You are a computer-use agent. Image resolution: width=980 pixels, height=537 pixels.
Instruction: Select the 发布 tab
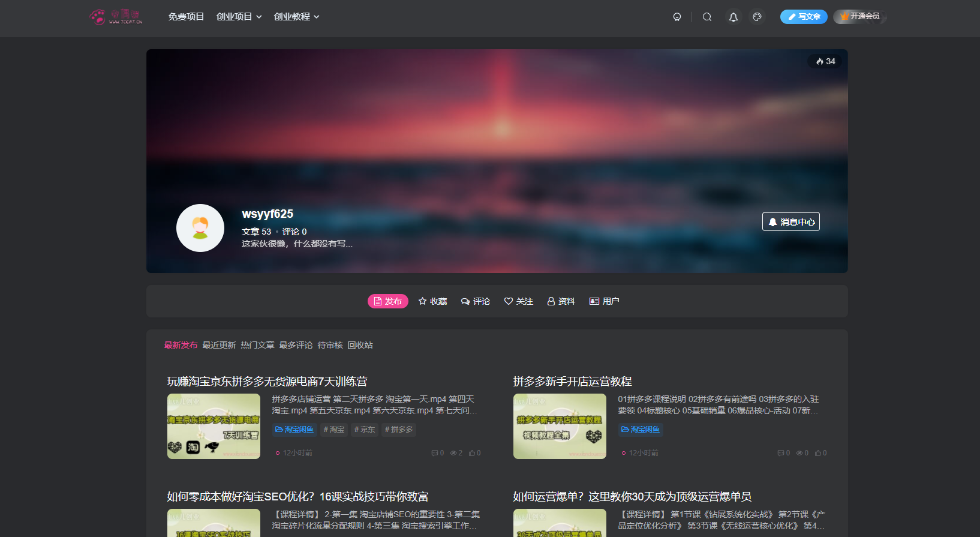tap(387, 301)
